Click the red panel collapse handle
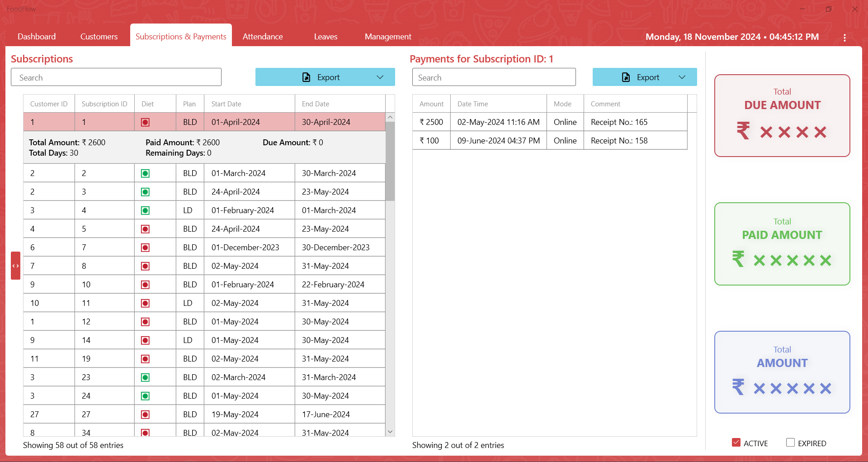Screen dimensions: 868x462 (16, 266)
